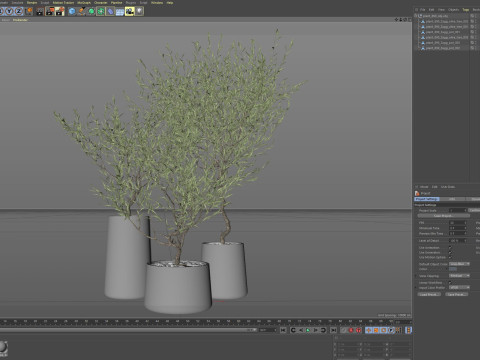Go to start of animation
Viewport: 480px width, 360px height.
tap(283, 330)
